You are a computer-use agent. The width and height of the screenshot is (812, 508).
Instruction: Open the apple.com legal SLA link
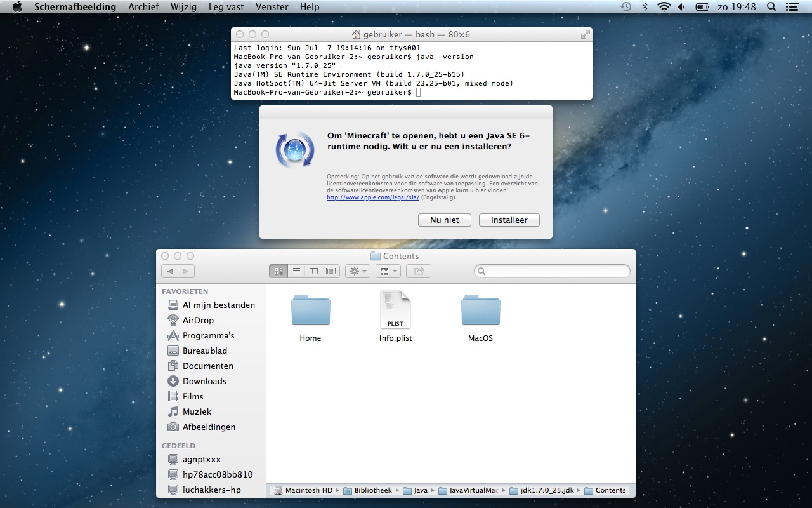pyautogui.click(x=372, y=197)
